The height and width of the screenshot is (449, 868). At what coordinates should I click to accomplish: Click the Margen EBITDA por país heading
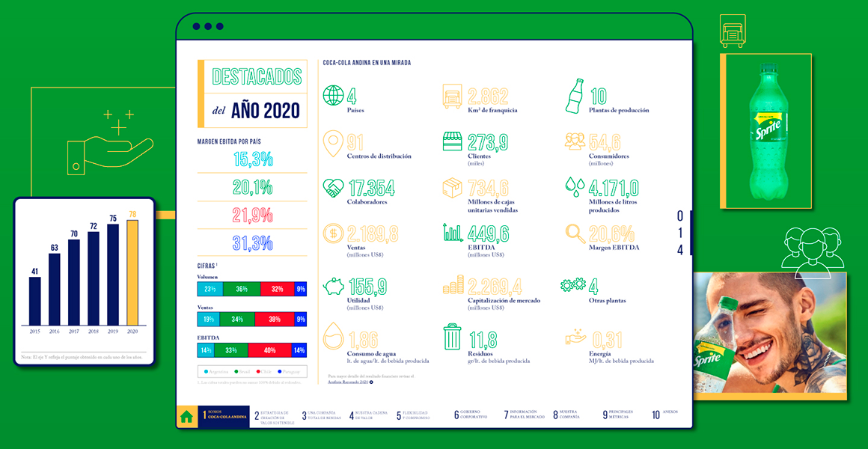[x=229, y=141]
